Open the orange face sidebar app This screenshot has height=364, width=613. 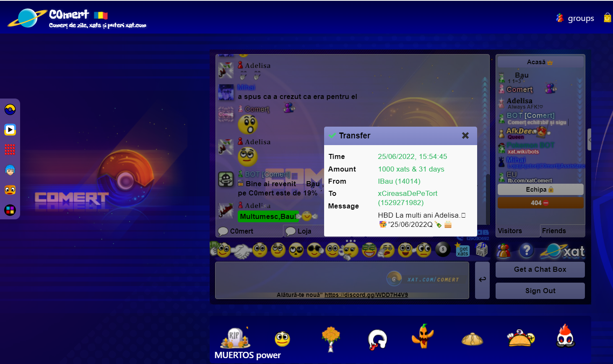tap(10, 190)
